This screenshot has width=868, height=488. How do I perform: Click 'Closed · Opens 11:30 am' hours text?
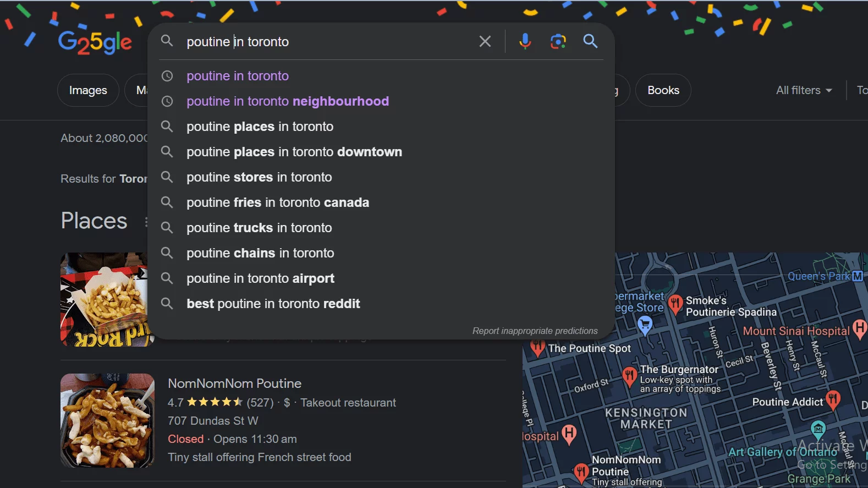click(x=232, y=439)
